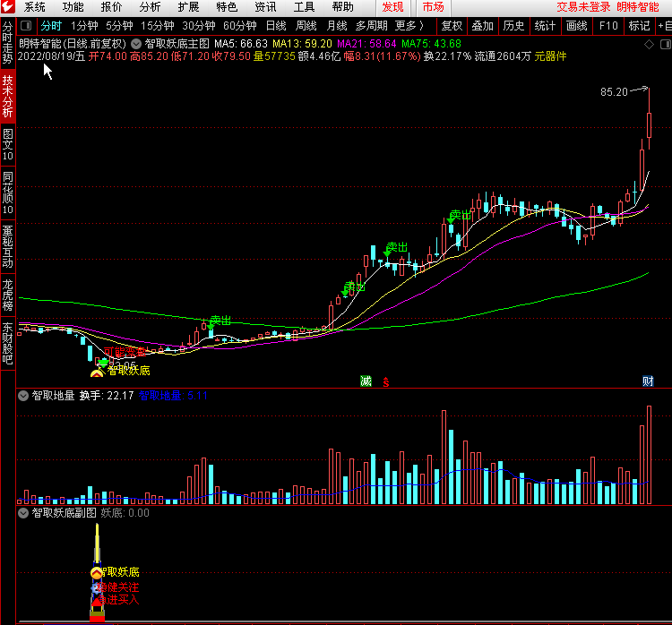Click the 元器件 sector link
672x625 pixels.
click(550, 56)
